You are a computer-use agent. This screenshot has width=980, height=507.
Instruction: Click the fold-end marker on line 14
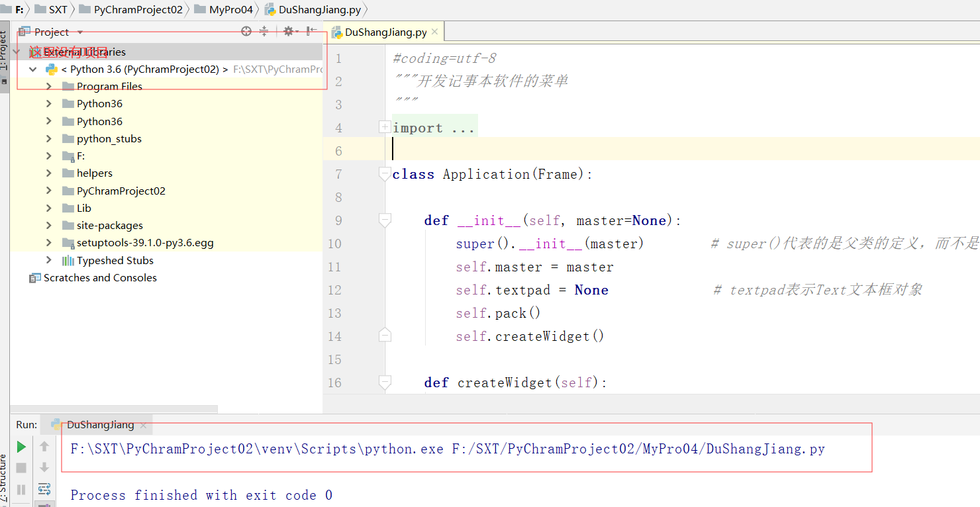tap(385, 336)
